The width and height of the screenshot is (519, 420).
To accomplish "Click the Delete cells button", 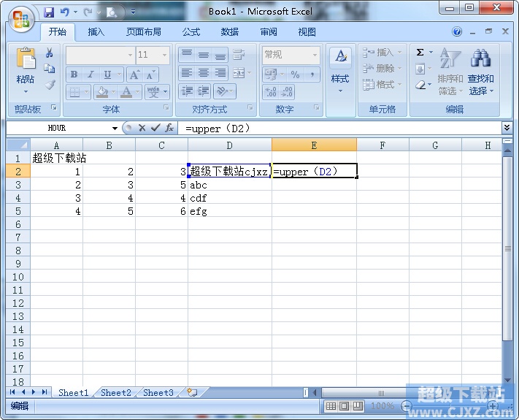I will [x=382, y=68].
